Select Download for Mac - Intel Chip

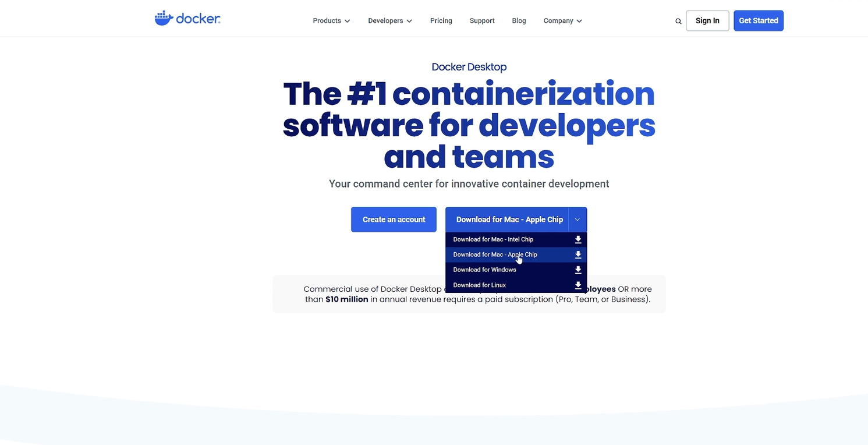pos(493,239)
